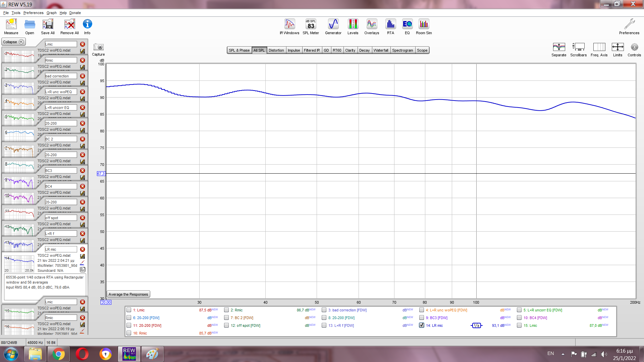Image resolution: width=644 pixels, height=362 pixels.
Task: Enable 3: bad correction trace checkbox
Action: point(324,310)
